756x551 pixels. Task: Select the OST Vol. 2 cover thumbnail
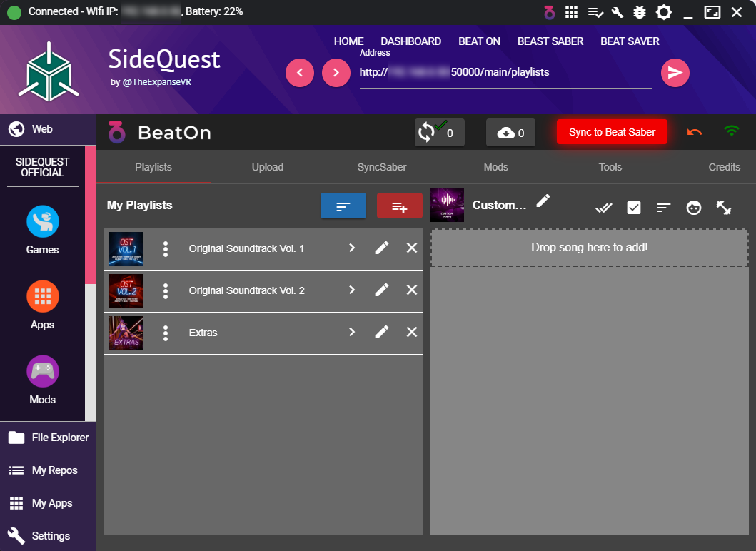point(126,290)
